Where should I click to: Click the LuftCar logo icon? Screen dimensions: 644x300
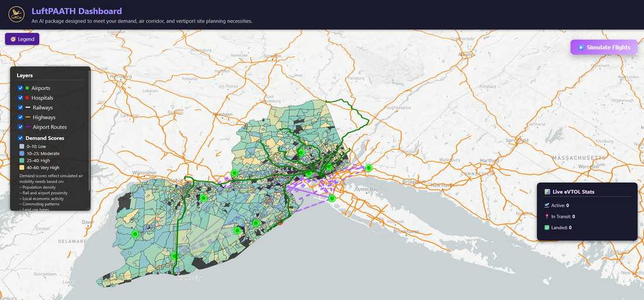point(16,15)
